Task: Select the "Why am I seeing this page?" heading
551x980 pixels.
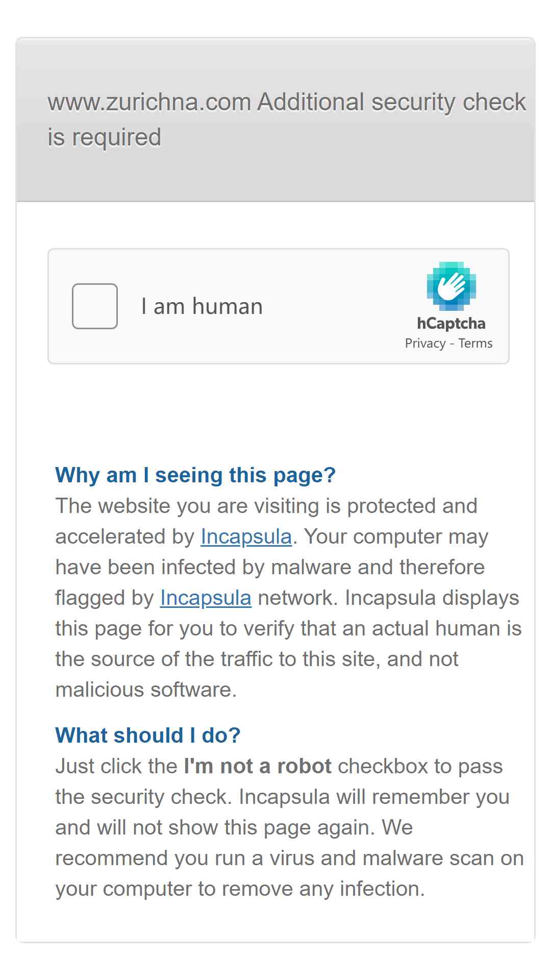Action: 195,475
